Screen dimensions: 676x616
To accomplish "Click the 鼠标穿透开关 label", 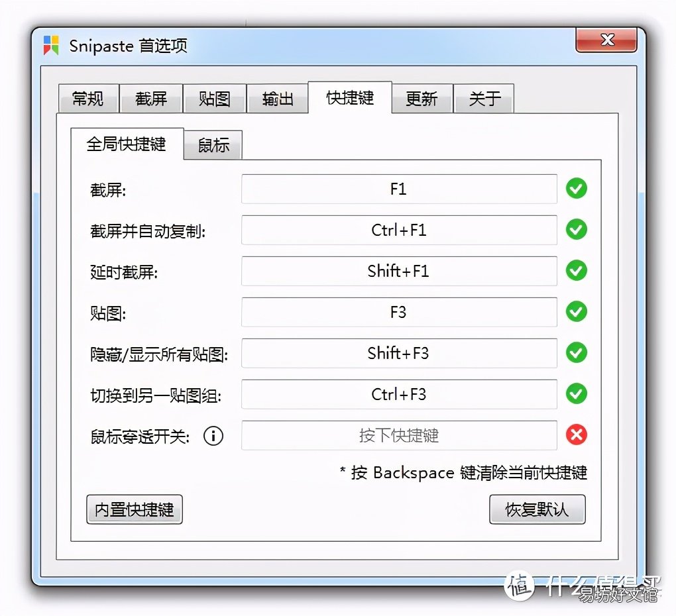I will click(140, 436).
